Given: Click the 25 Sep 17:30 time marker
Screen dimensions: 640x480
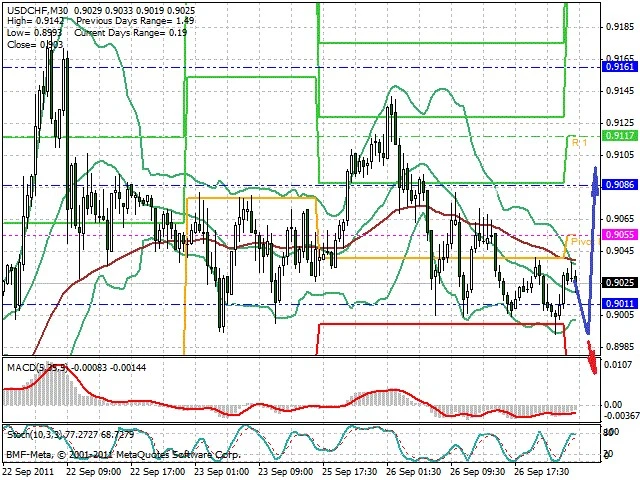Looking at the screenshot, I should (x=349, y=472).
